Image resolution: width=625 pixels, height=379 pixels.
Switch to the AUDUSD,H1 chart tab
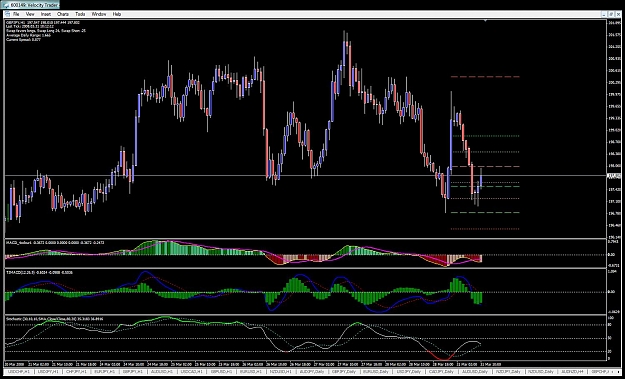point(162,371)
